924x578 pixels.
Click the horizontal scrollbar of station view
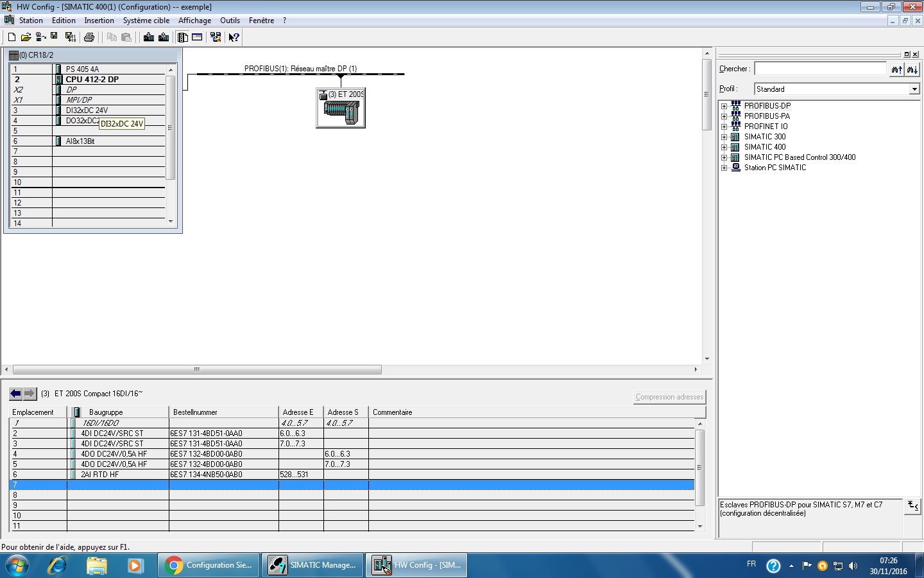(x=197, y=370)
